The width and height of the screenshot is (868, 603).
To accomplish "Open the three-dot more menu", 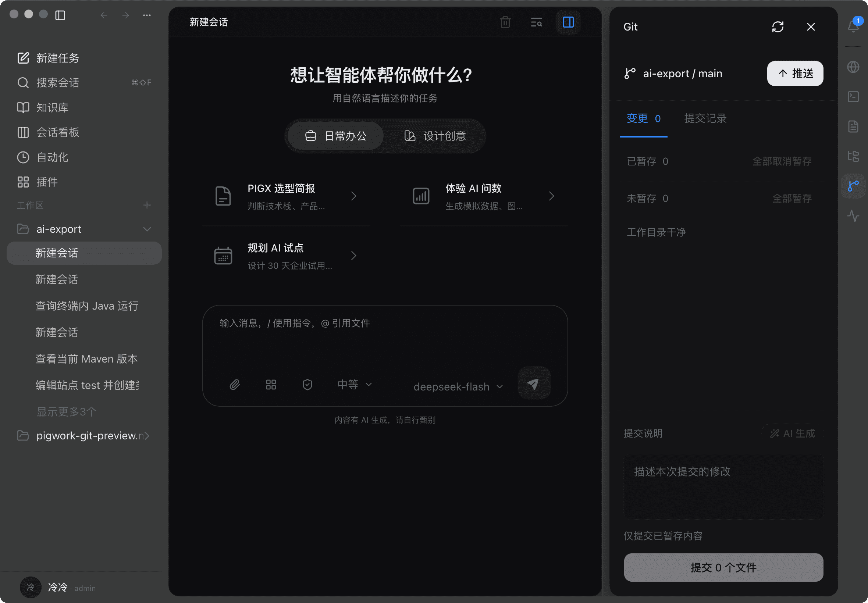I will [x=147, y=15].
